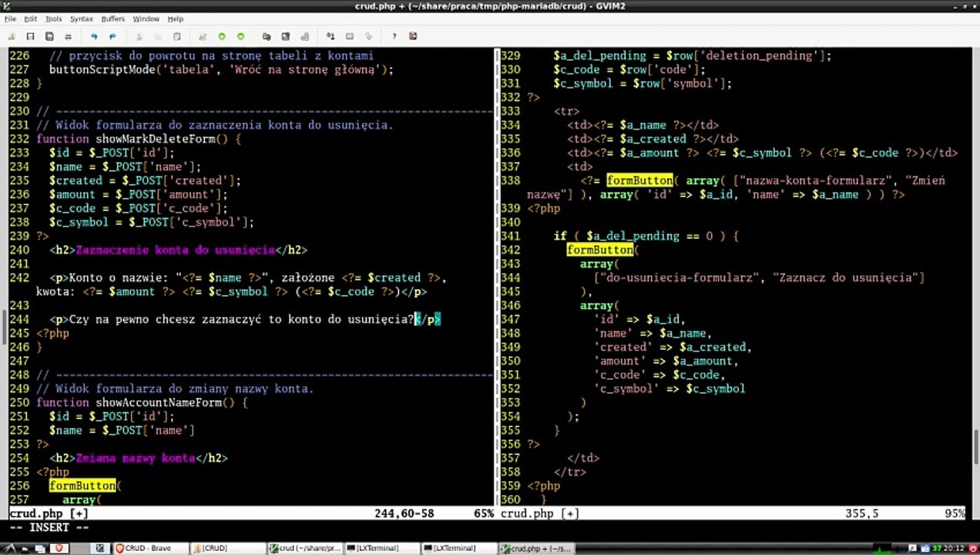Click ''c_symbol' => $c_symbol' on line 352
The width and height of the screenshot is (980, 555).
(670, 388)
